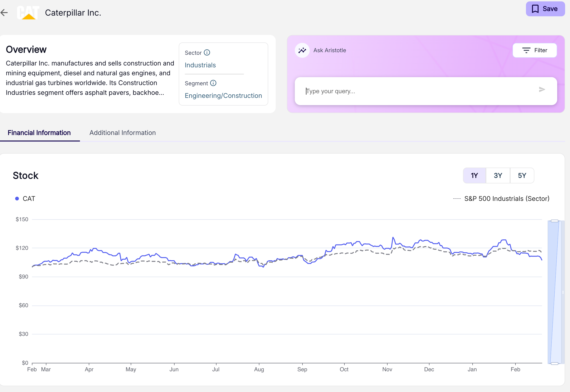Click the Sep x-axis label
The width and height of the screenshot is (570, 392).
pos(302,369)
